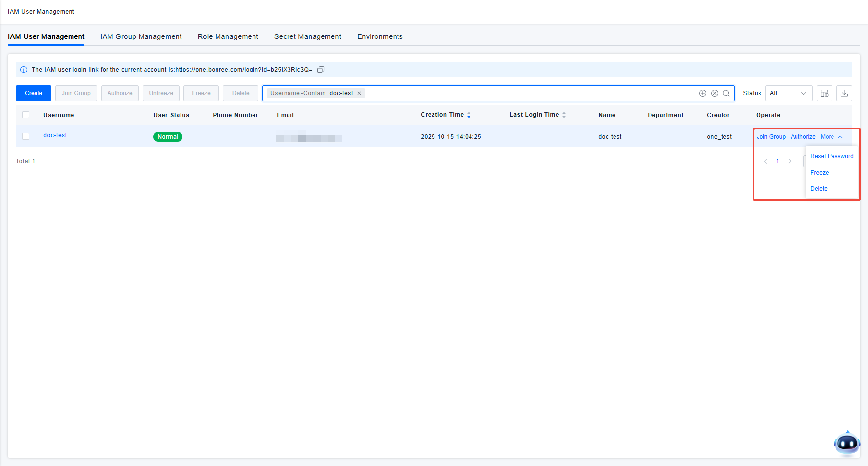Click the download export icon

pyautogui.click(x=844, y=93)
